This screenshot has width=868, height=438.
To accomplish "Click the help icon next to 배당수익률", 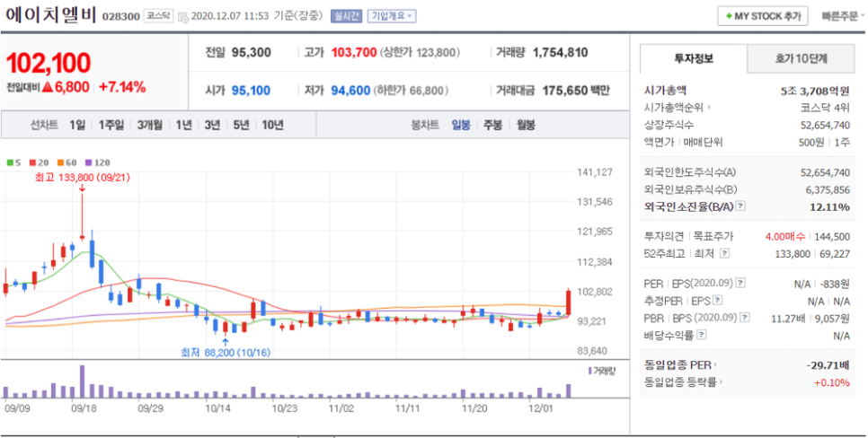I will pos(702,335).
